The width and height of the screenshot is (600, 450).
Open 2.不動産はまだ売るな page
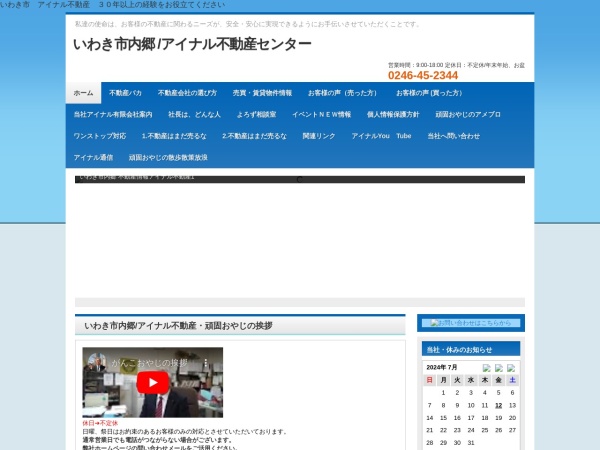coord(254,136)
